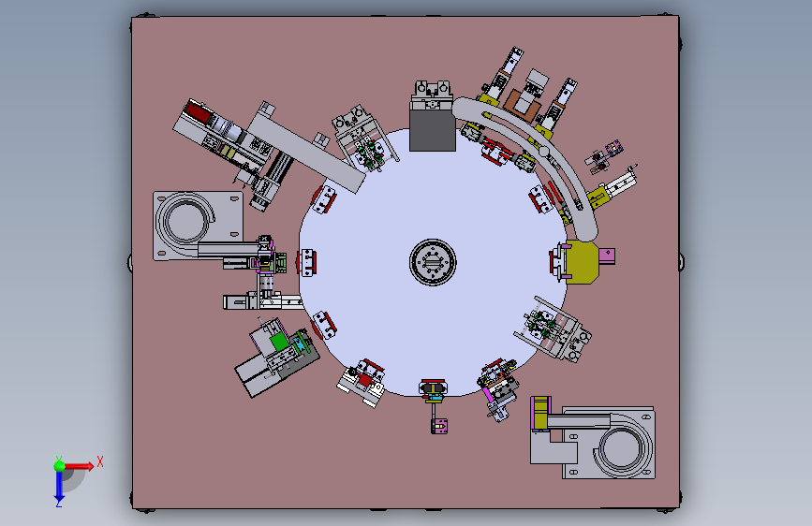Screen dimensions: 812x526
Task: Select the small purple block below the disc
Action: pyautogui.click(x=439, y=426)
